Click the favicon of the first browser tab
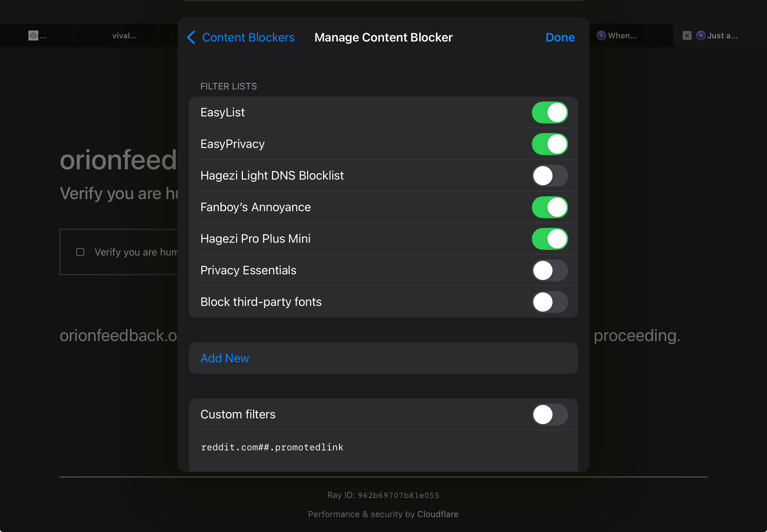The image size is (767, 532). point(33,35)
